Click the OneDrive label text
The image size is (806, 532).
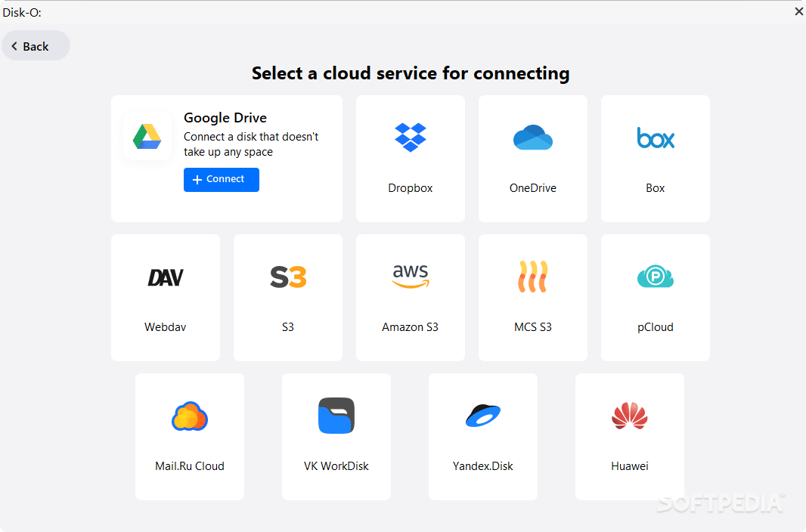[x=532, y=188]
